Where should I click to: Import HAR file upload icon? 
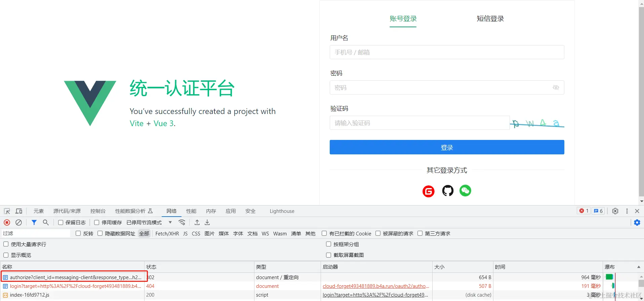pyautogui.click(x=197, y=223)
